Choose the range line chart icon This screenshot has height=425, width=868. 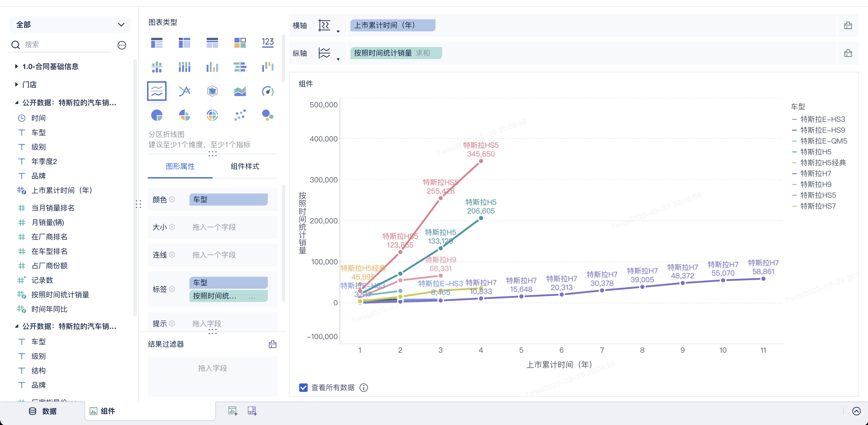point(184,91)
